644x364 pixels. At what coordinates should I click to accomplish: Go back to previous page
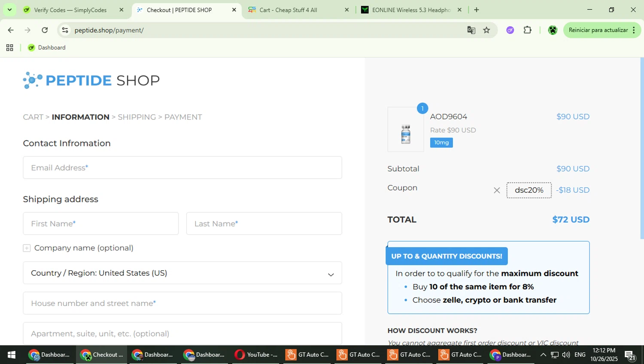(x=11, y=30)
